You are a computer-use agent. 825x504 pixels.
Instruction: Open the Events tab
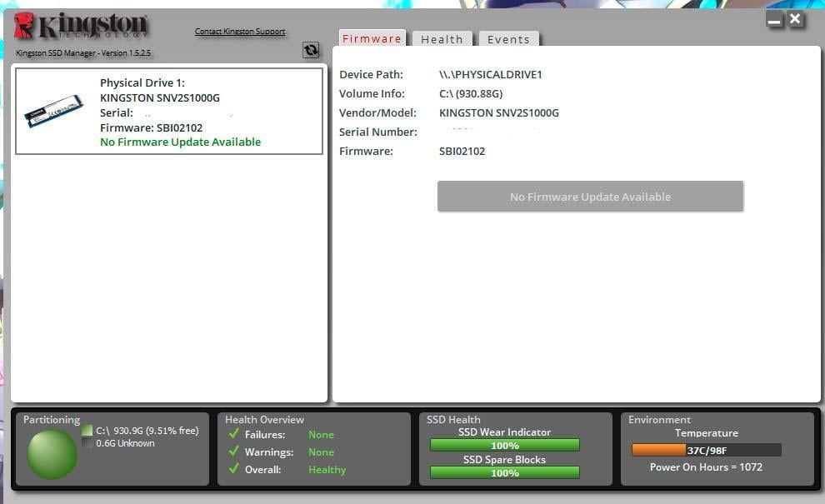tap(508, 39)
